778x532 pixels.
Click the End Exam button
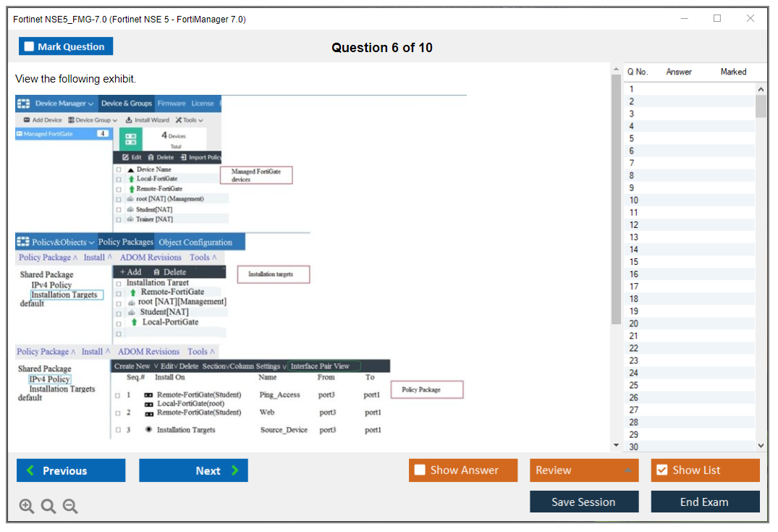(x=705, y=502)
